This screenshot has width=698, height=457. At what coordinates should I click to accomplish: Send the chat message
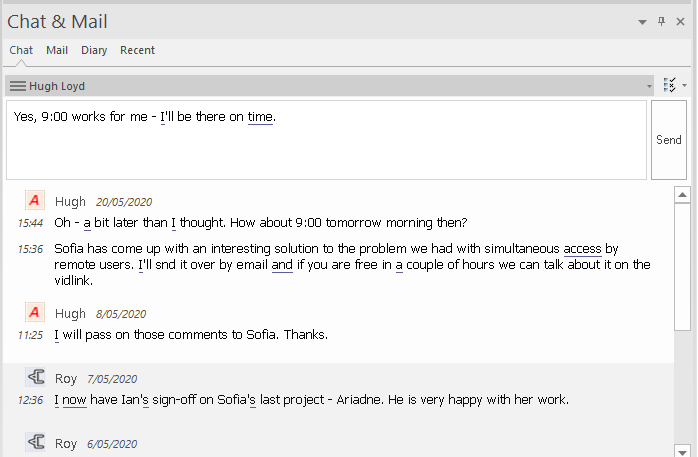[668, 140]
